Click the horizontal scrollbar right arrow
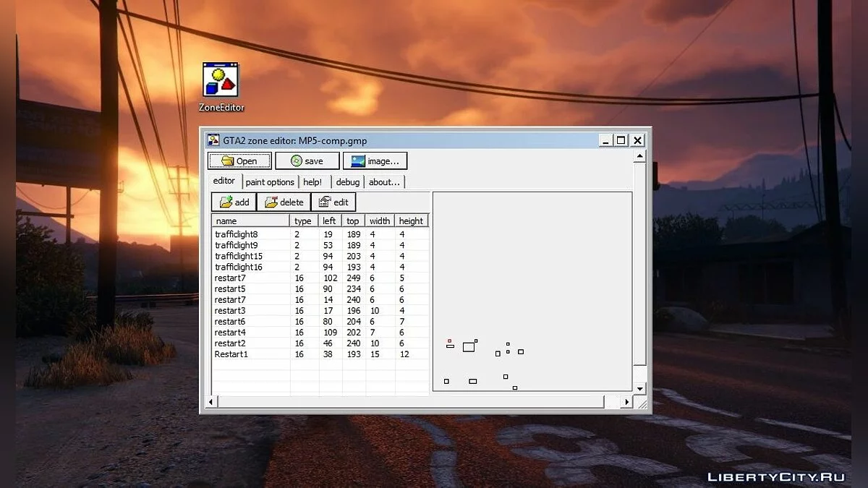The height and width of the screenshot is (488, 868). [x=627, y=402]
